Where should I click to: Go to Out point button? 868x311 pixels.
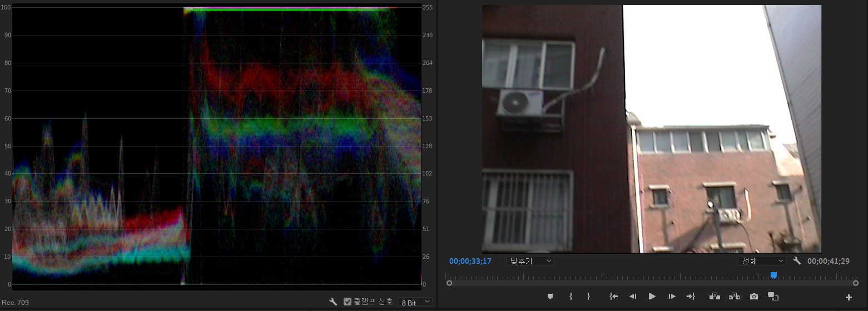[691, 297]
